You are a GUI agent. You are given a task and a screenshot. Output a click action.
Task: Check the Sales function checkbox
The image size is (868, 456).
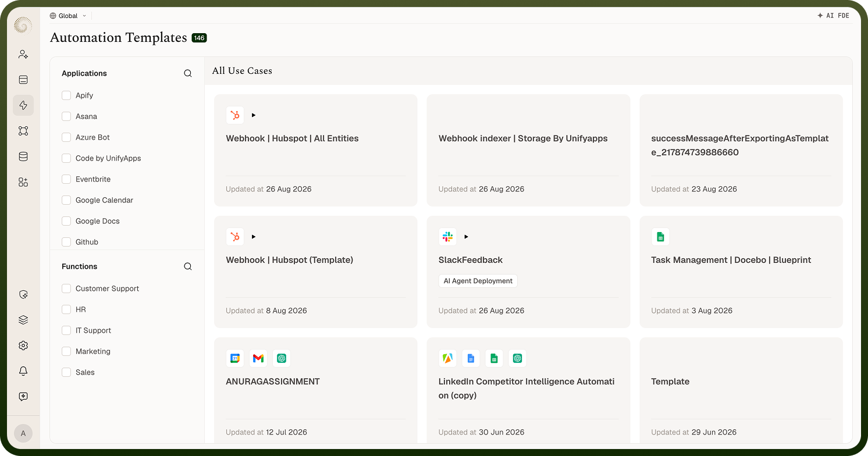[66, 372]
